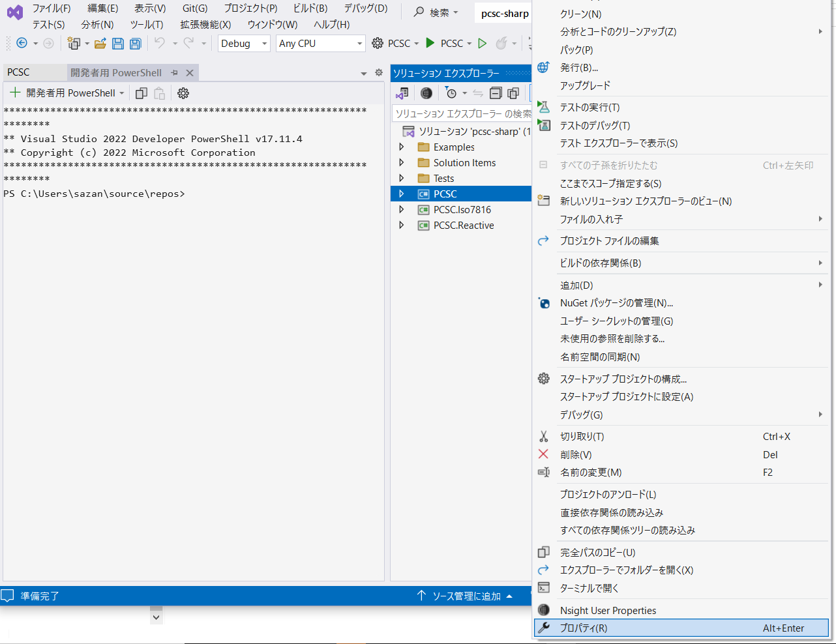This screenshot has width=836, height=644.
Task: Open the ビルド(B) menu
Action: (310, 8)
